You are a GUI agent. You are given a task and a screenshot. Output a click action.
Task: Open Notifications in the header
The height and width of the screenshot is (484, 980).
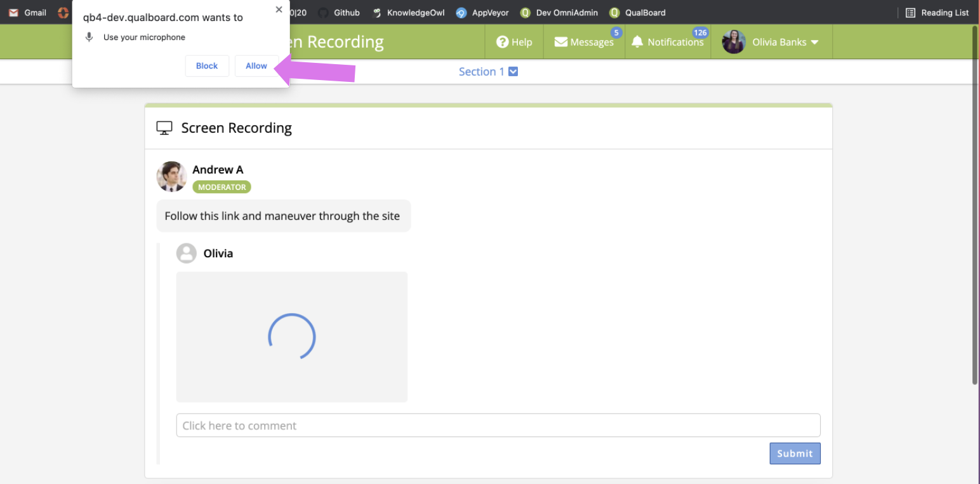click(667, 42)
